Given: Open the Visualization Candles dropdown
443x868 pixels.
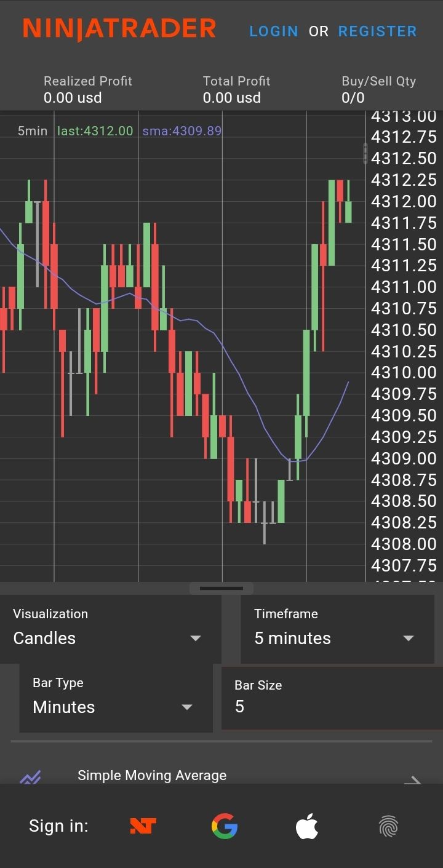Looking at the screenshot, I should click(110, 629).
